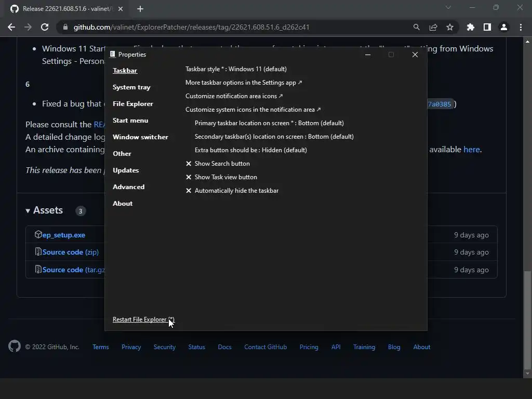Change Taskbar style Windows 11 setting
This screenshot has width=532, height=399.
click(x=236, y=69)
